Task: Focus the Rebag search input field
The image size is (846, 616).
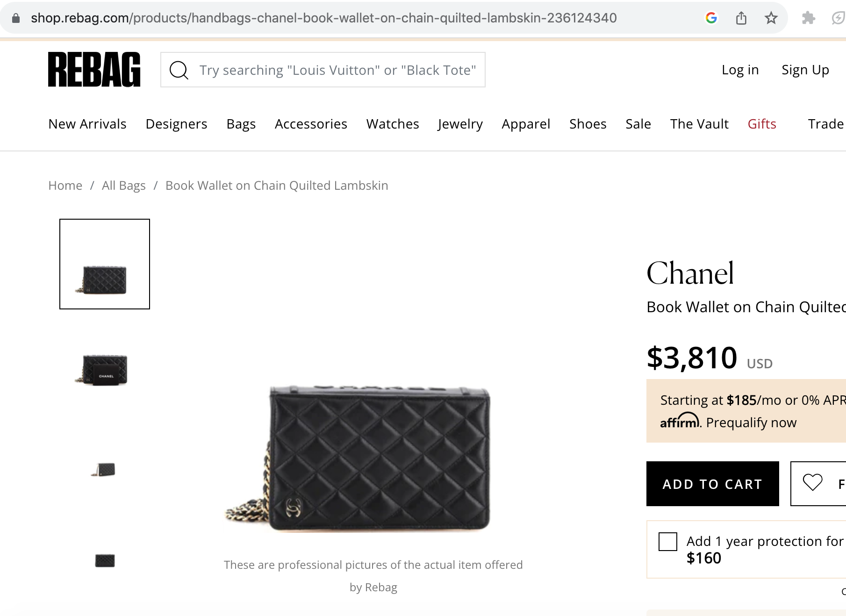Action: pyautogui.click(x=337, y=70)
